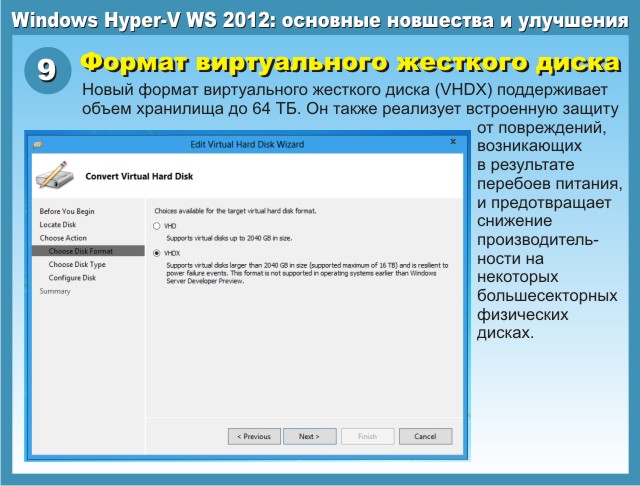Click the Summary step
The height and width of the screenshot is (486, 640).
pyautogui.click(x=55, y=291)
